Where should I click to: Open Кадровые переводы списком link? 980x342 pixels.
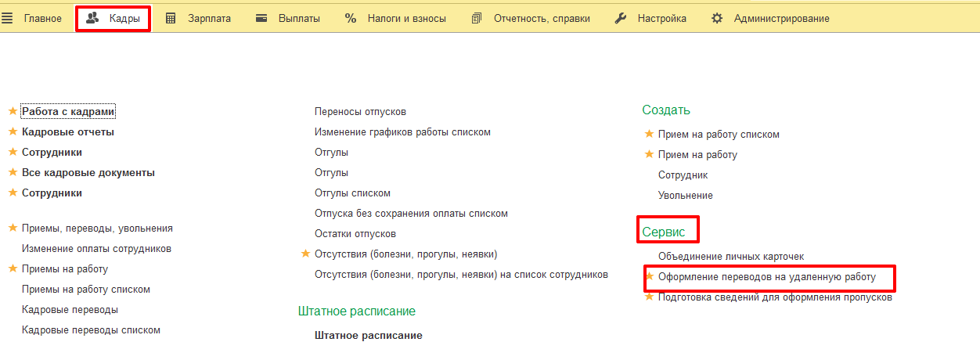91,329
